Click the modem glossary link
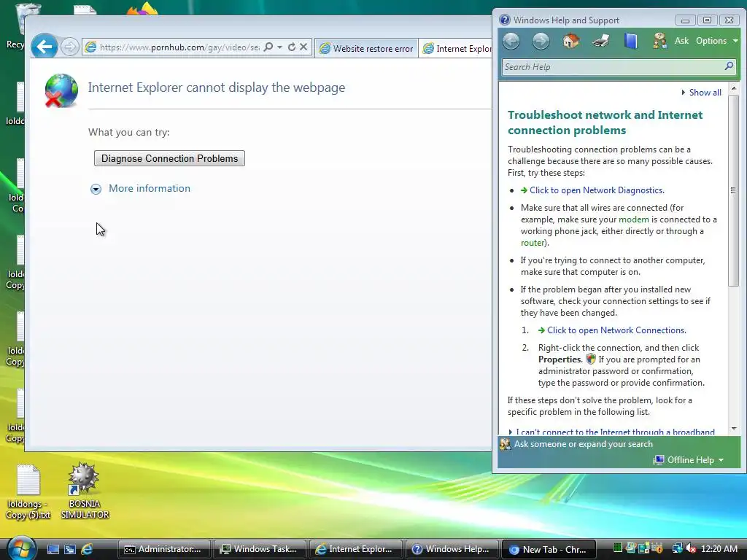 click(634, 219)
